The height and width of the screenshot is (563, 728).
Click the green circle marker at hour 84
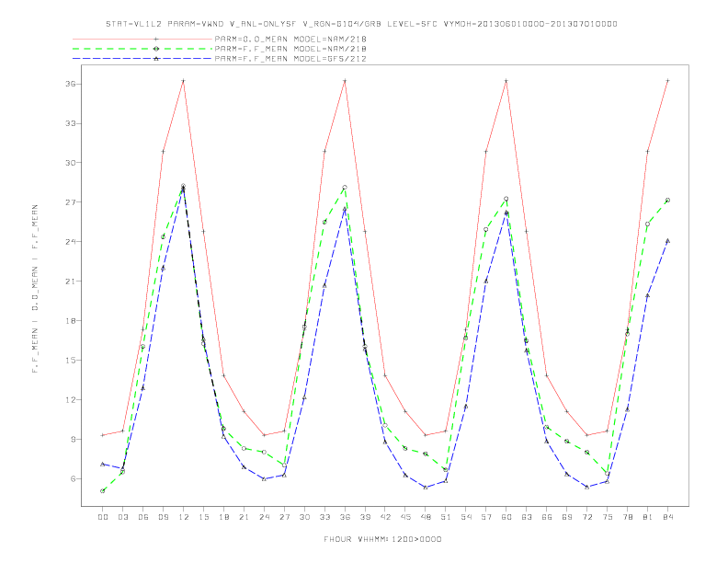[x=667, y=201]
